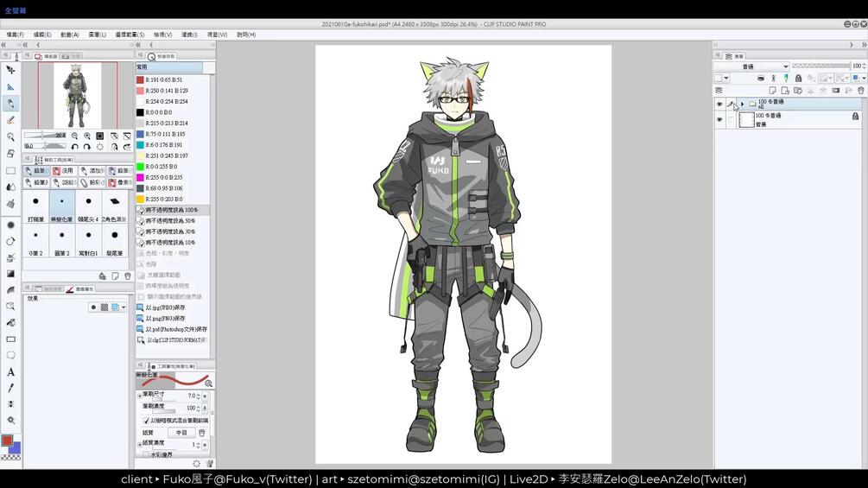Open the Filter menu in menu bar
Viewport: 868px width, 488px height.
point(189,35)
